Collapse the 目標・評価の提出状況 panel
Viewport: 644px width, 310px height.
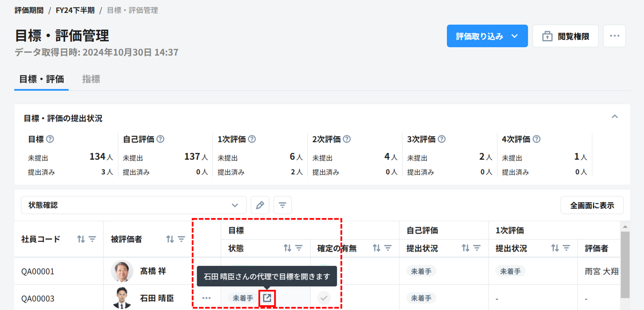click(x=614, y=117)
